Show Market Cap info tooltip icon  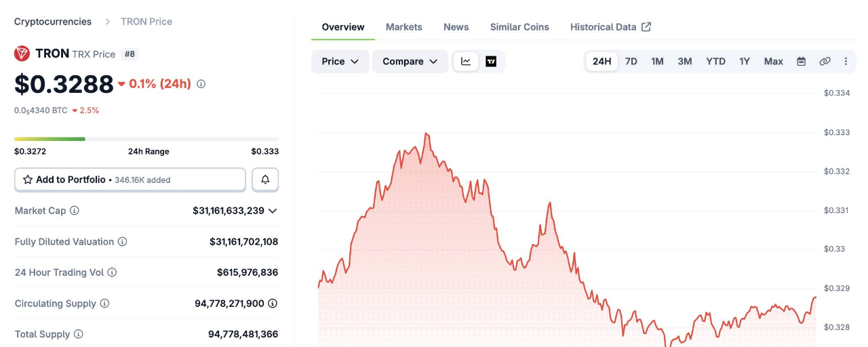point(75,211)
